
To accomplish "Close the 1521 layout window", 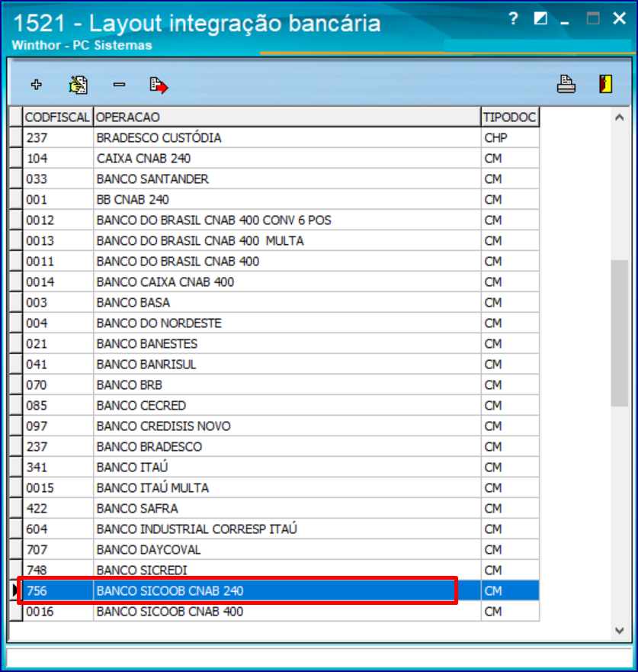I will [619, 18].
